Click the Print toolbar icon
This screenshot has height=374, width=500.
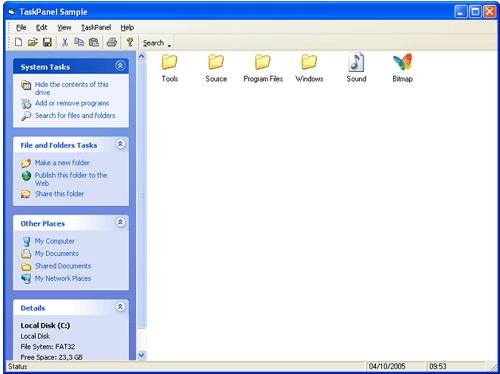coord(112,42)
